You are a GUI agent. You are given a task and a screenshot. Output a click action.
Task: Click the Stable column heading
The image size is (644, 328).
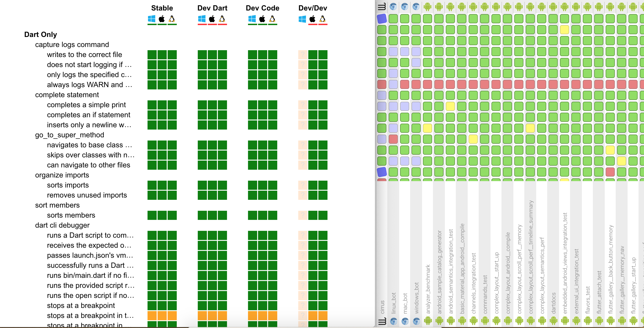click(x=162, y=8)
